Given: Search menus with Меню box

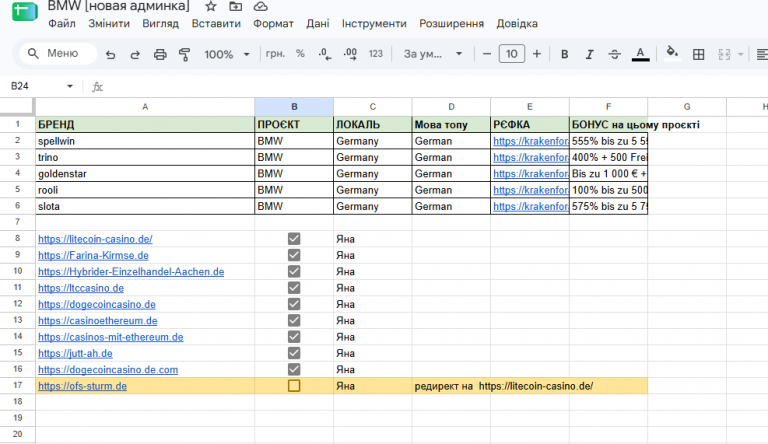Looking at the screenshot, I should [x=58, y=53].
